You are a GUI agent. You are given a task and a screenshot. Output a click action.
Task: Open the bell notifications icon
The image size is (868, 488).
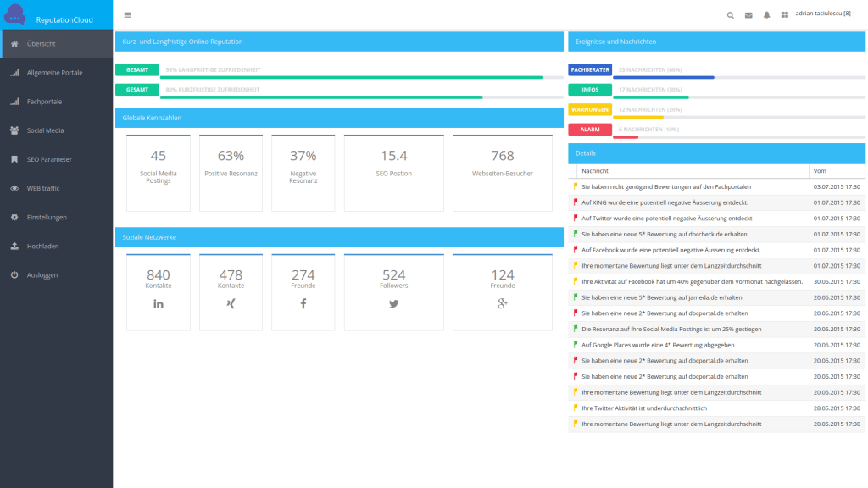click(766, 14)
